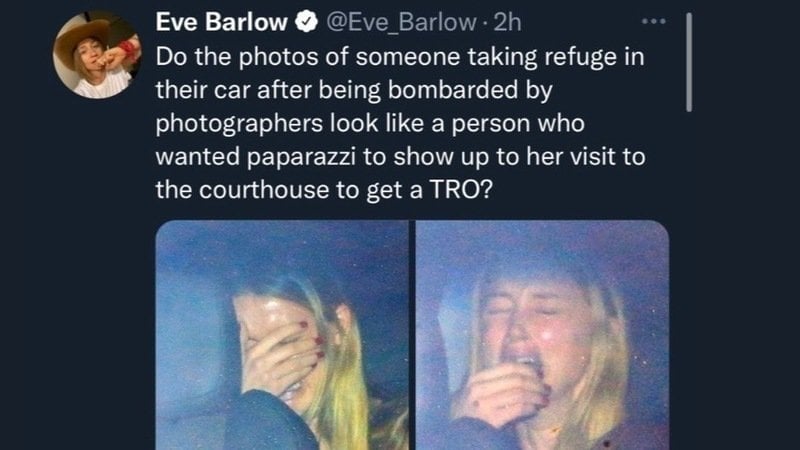The height and width of the screenshot is (450, 800).
Task: Click the tweet line 'their car after being bombarded'
Action: [354, 90]
